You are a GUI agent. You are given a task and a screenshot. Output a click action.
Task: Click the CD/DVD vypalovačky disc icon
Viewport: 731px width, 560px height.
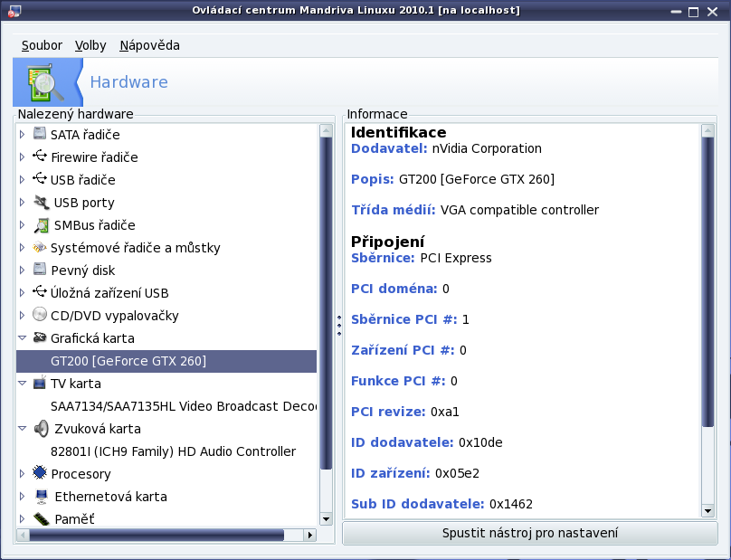40,315
